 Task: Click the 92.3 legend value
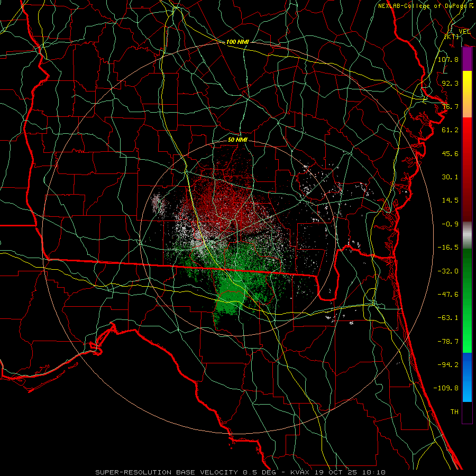(450, 83)
